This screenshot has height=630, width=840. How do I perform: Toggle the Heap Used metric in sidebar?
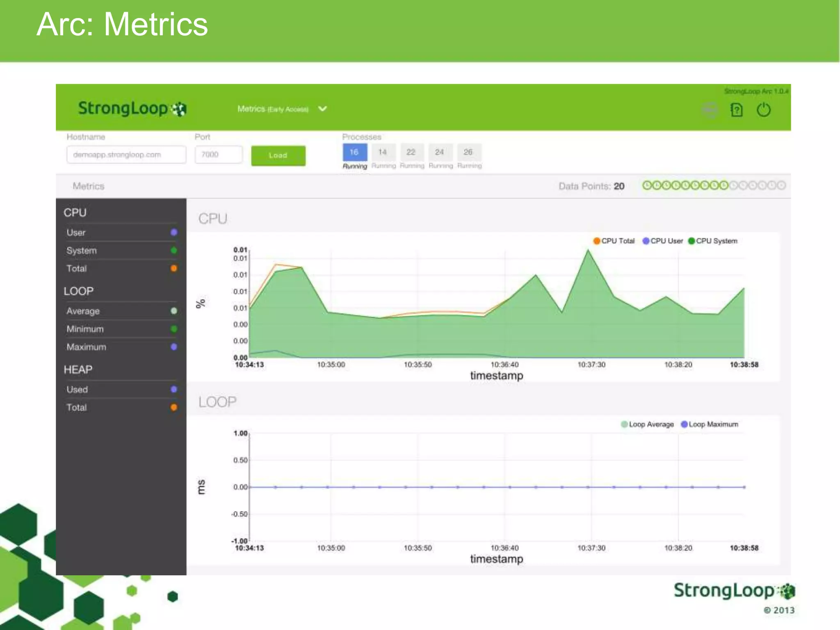[x=121, y=389]
